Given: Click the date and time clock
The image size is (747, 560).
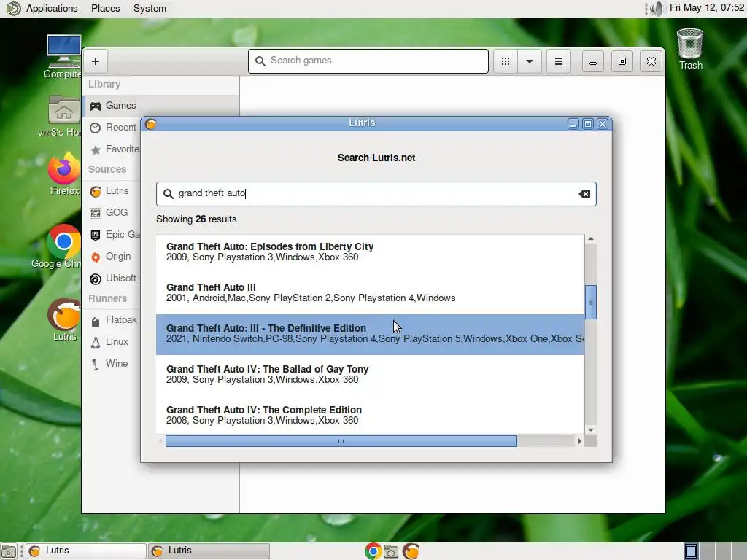Looking at the screenshot, I should coord(706,8).
